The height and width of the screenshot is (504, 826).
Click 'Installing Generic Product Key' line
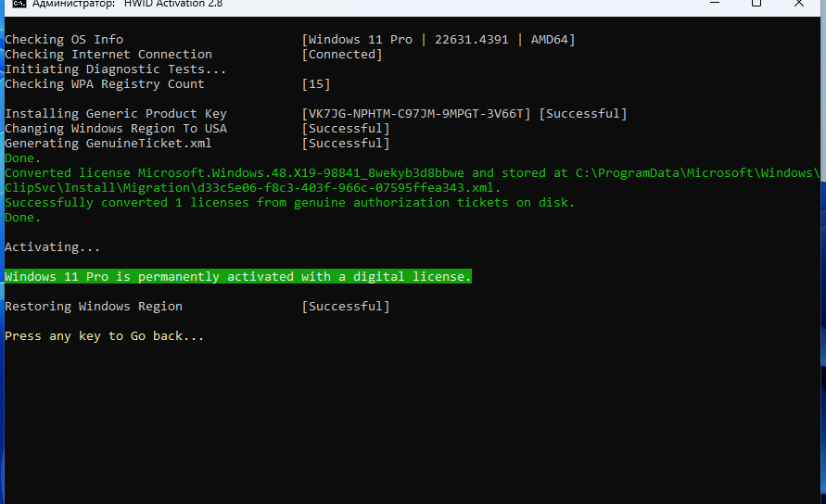116,114
